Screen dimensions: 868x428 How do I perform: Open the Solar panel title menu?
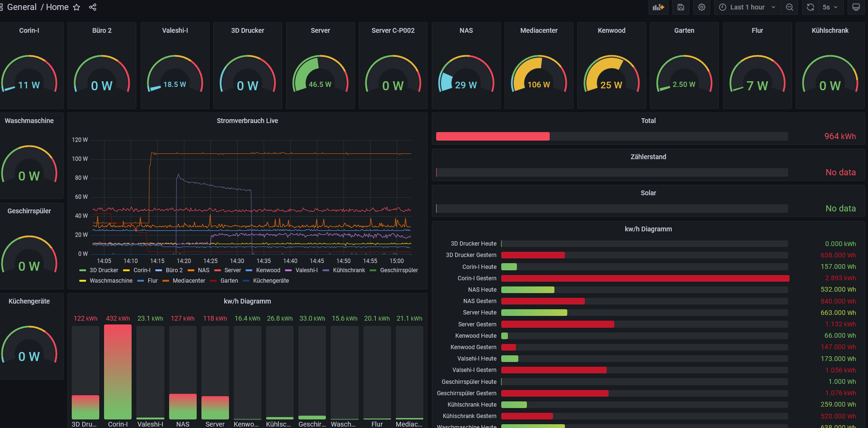[x=649, y=193]
